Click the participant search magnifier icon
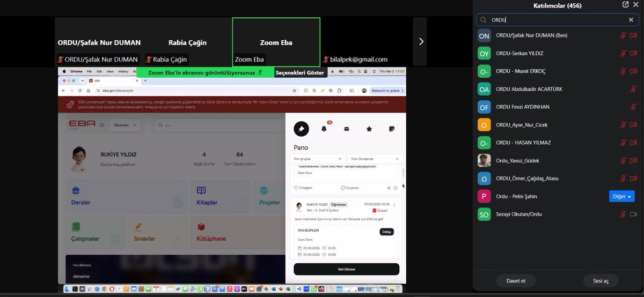This screenshot has height=297, width=644. point(484,20)
